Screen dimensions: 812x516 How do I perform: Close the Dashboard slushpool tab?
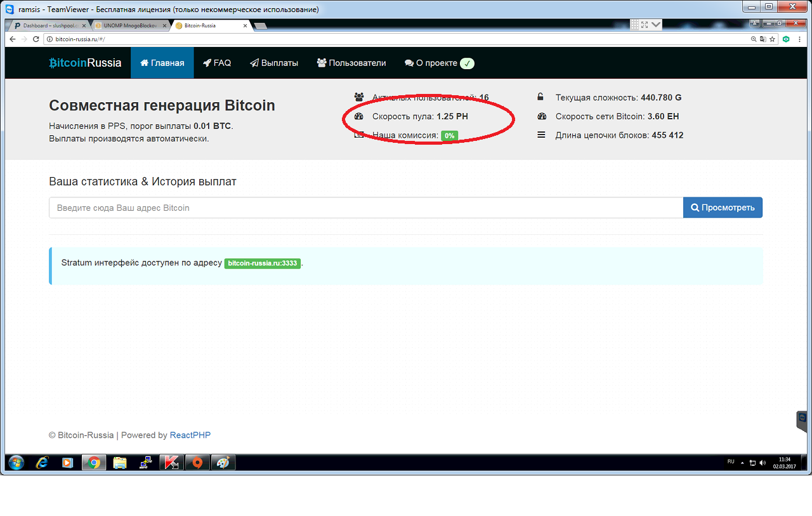(x=85, y=26)
